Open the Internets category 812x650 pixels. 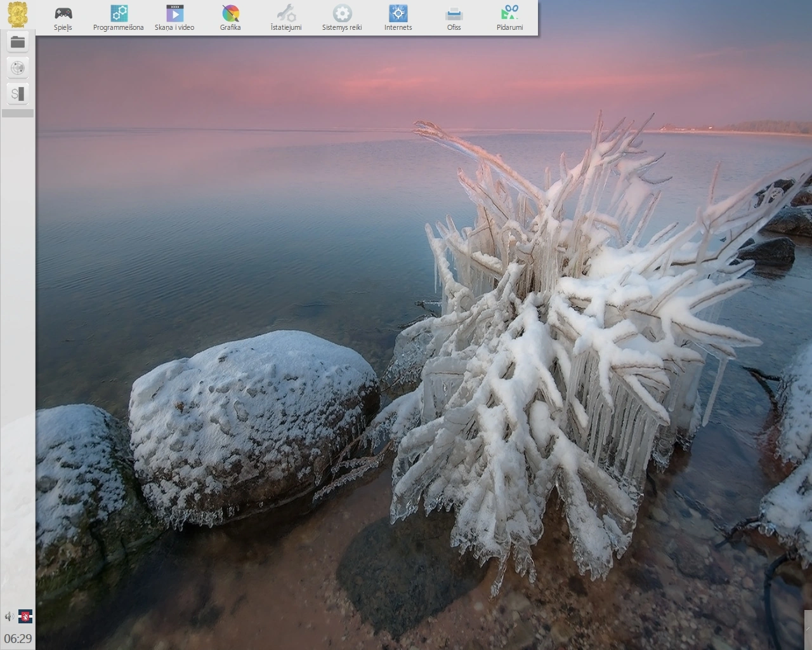pos(398,18)
